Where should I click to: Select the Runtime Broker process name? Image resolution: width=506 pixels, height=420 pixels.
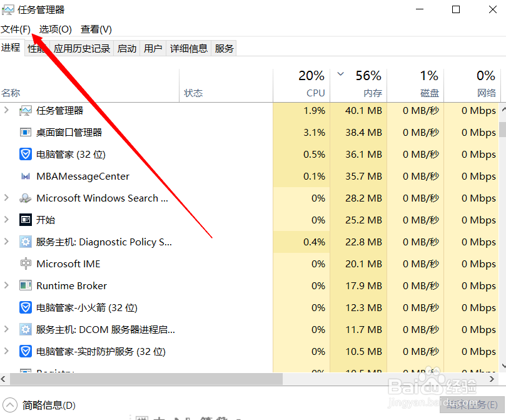click(72, 285)
